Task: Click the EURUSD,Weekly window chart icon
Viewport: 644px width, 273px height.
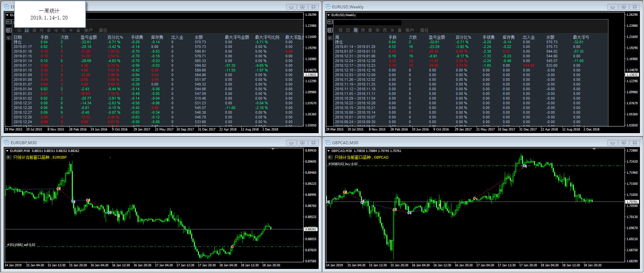Action: pos(328,7)
